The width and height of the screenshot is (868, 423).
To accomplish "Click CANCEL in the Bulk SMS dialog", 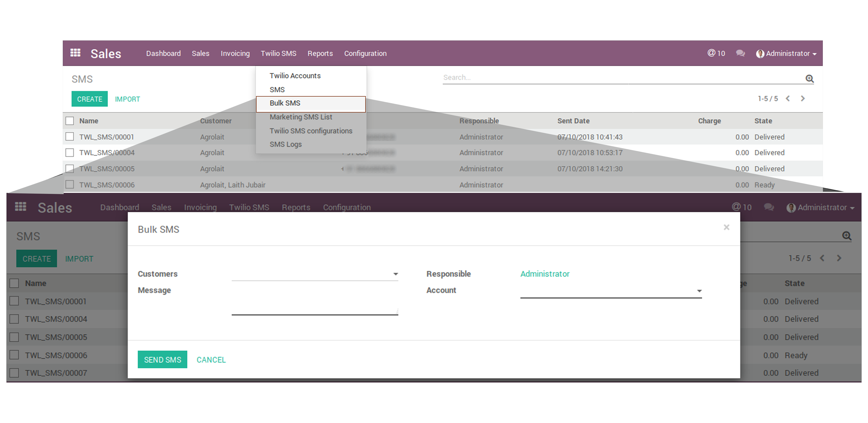I will click(x=211, y=360).
